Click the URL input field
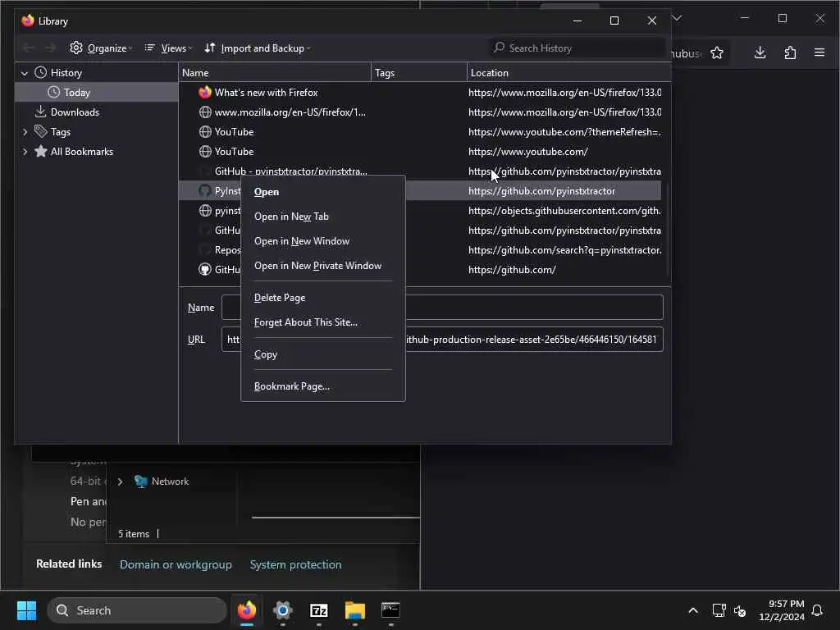840x630 pixels. coord(442,340)
